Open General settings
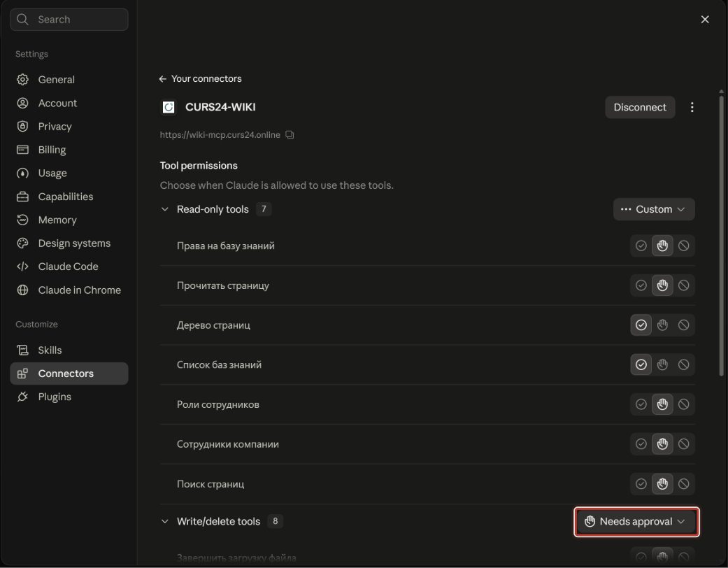Viewport: 728px width, 568px height. (69, 80)
